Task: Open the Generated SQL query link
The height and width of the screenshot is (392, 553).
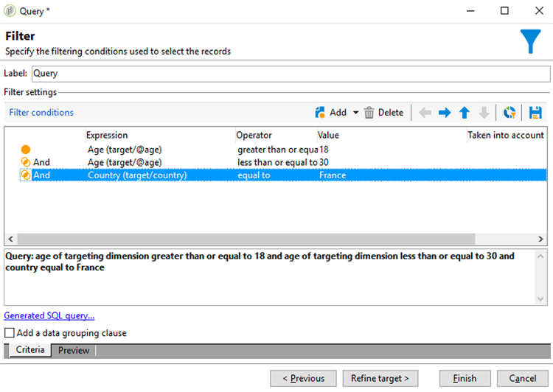Action: [x=49, y=315]
